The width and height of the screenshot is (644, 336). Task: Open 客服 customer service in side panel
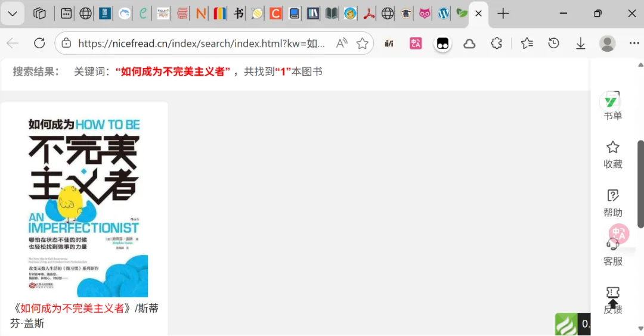tap(613, 253)
